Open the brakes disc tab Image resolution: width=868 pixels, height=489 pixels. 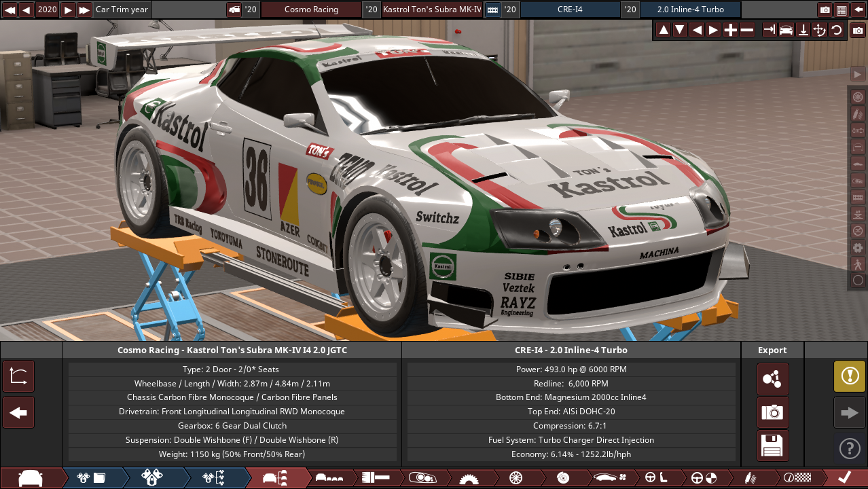(x=562, y=478)
